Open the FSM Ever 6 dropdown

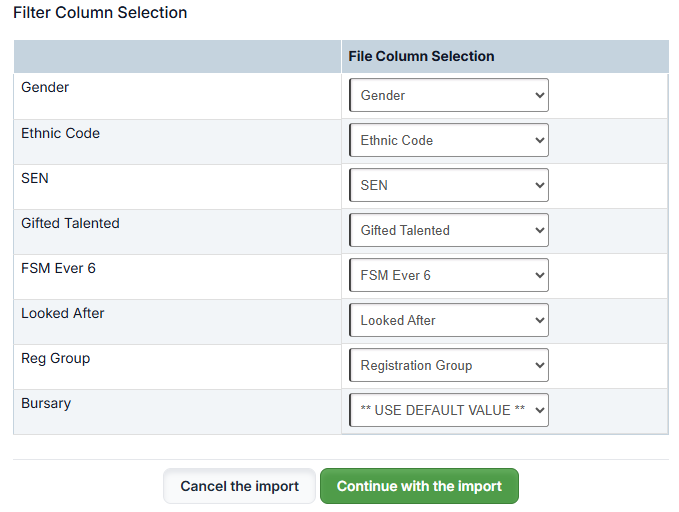click(448, 276)
